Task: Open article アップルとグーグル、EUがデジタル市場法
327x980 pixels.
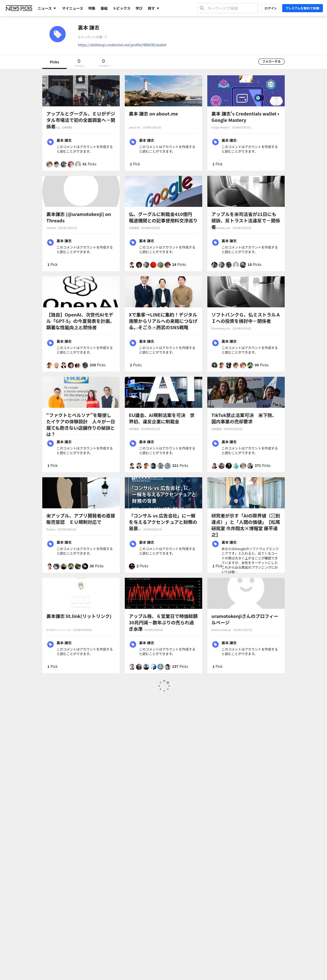Action: [81, 120]
